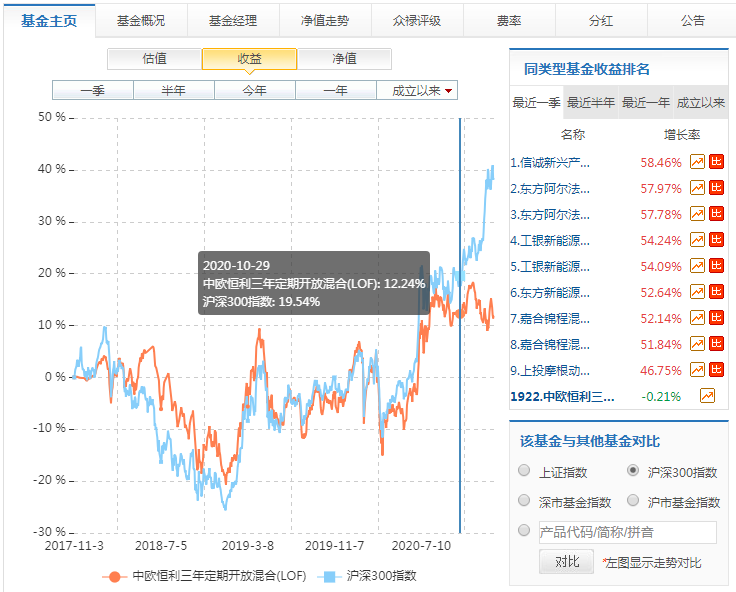Click trend icon in 52.14% row
Image resolution: width=736 pixels, height=592 pixels.
click(698, 318)
